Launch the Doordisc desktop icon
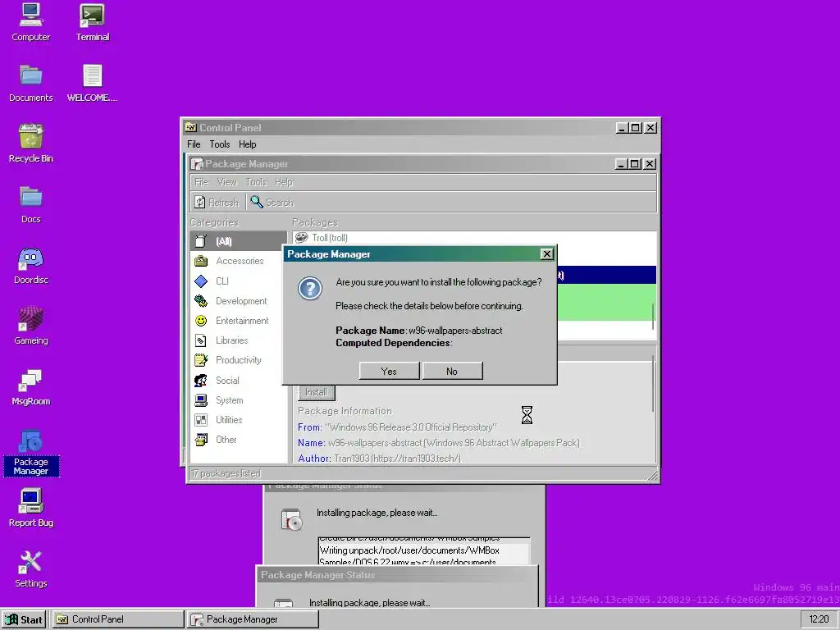 30,265
